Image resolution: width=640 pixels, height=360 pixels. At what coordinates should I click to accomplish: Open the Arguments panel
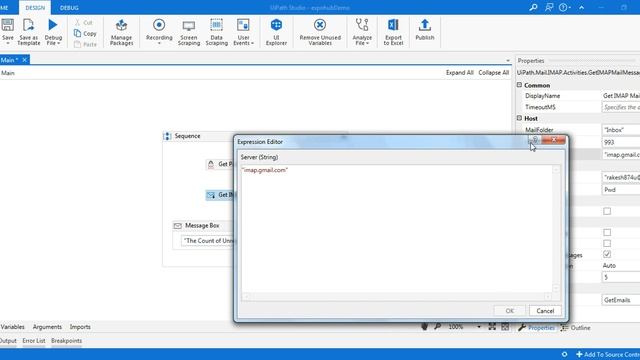click(47, 327)
